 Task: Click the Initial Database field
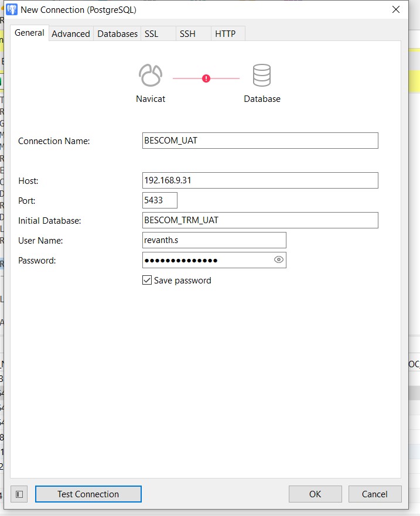coord(260,220)
